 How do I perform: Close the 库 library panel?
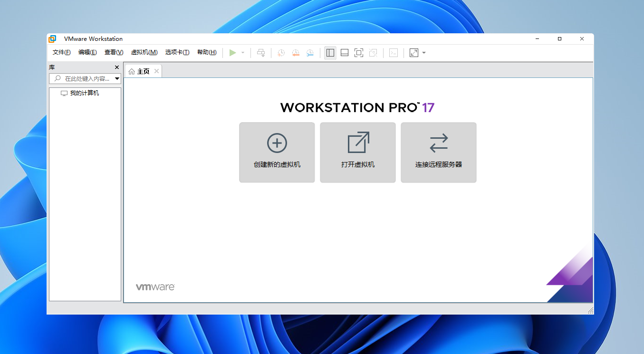[117, 67]
